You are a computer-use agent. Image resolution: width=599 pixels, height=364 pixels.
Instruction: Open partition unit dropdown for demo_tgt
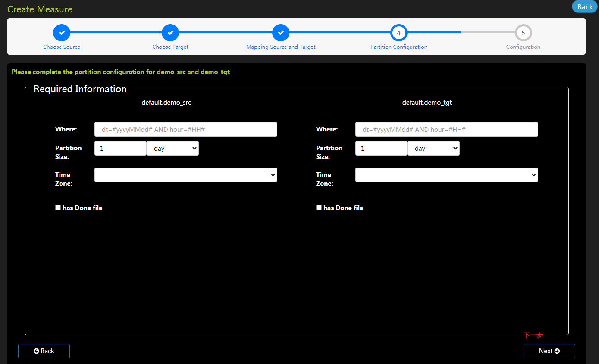[433, 148]
